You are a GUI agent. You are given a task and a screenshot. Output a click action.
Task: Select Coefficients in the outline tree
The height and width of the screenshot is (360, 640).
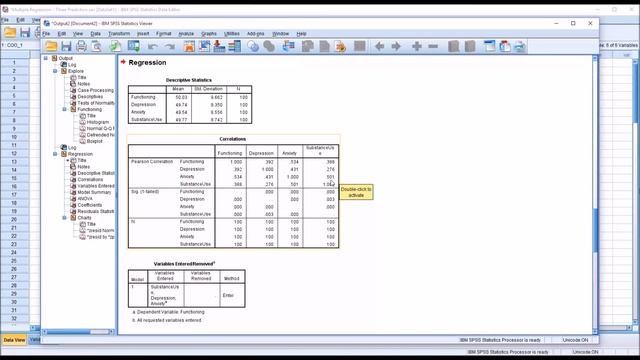tap(90, 205)
